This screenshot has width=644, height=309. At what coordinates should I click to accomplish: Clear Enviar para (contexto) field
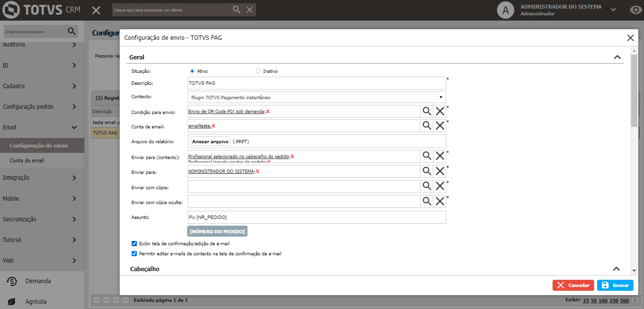point(440,156)
